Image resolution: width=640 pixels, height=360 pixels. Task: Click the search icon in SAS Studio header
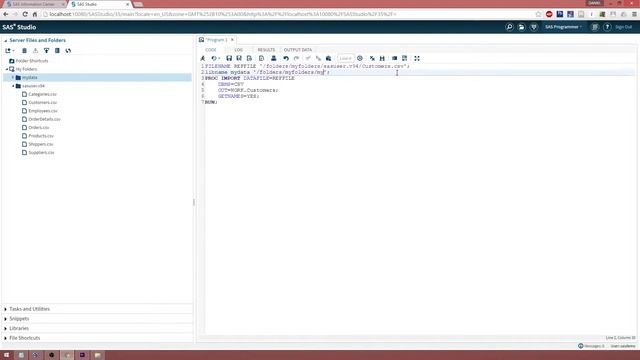click(x=509, y=27)
